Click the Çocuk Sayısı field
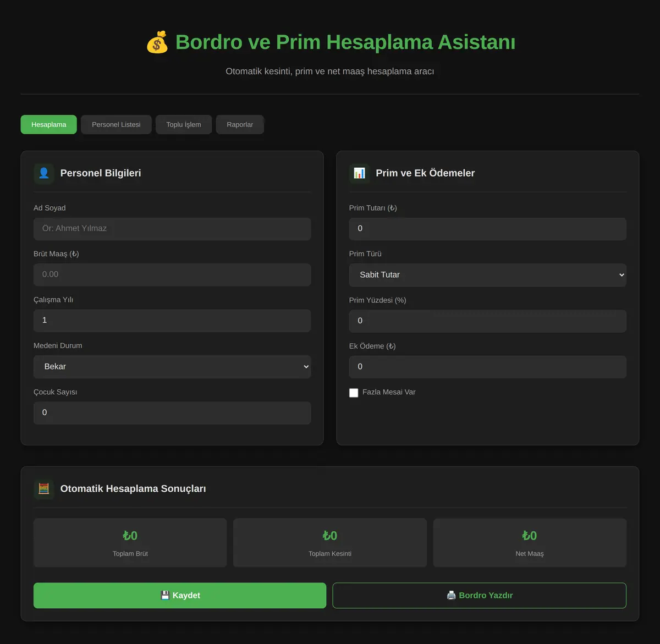Viewport: 660px width, 644px height. point(172,413)
